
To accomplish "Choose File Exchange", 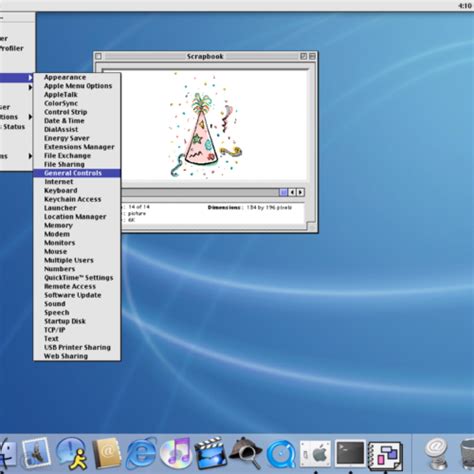I will [x=77, y=156].
